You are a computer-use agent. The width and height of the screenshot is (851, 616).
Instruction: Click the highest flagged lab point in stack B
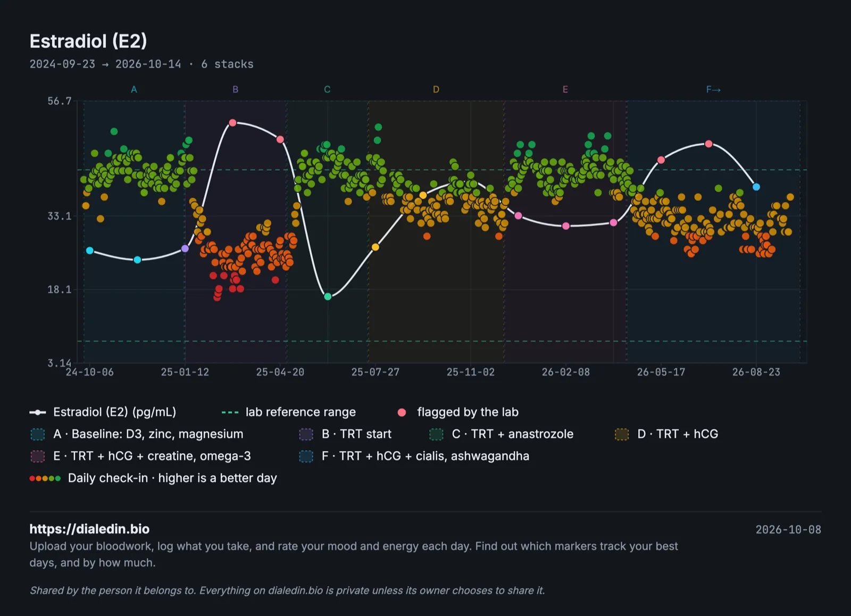[x=232, y=123]
